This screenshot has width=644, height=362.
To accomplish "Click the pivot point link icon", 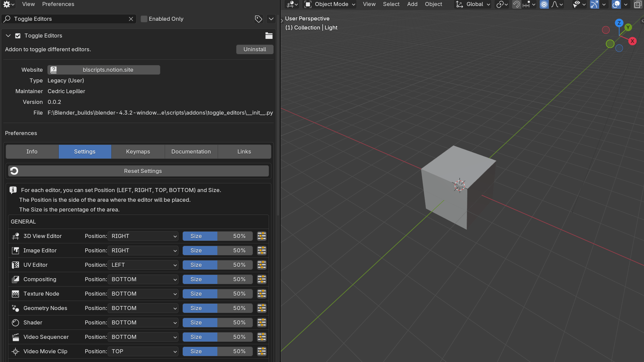I will (502, 4).
